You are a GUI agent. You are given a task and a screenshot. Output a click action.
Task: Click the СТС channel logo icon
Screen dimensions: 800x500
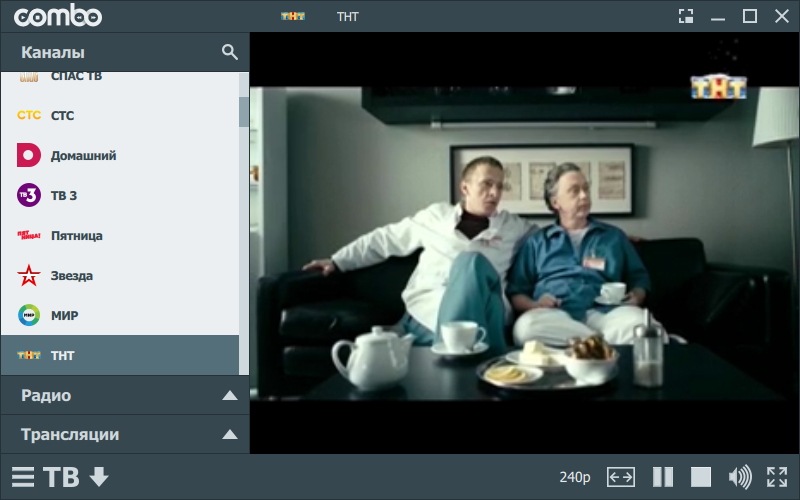pos(29,115)
